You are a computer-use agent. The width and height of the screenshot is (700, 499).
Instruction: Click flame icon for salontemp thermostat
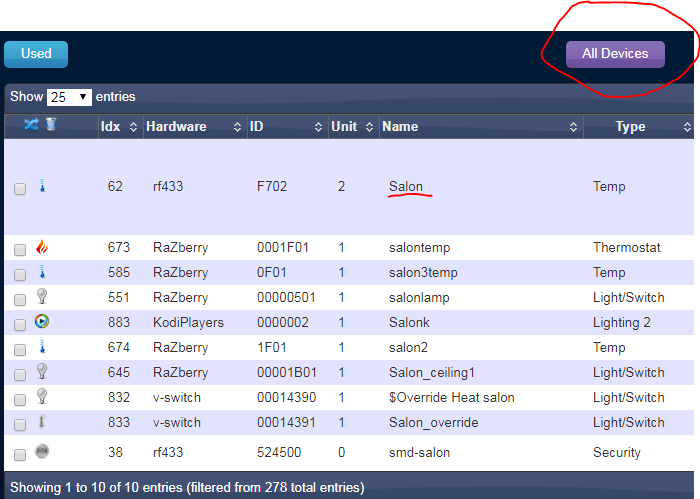tap(42, 247)
